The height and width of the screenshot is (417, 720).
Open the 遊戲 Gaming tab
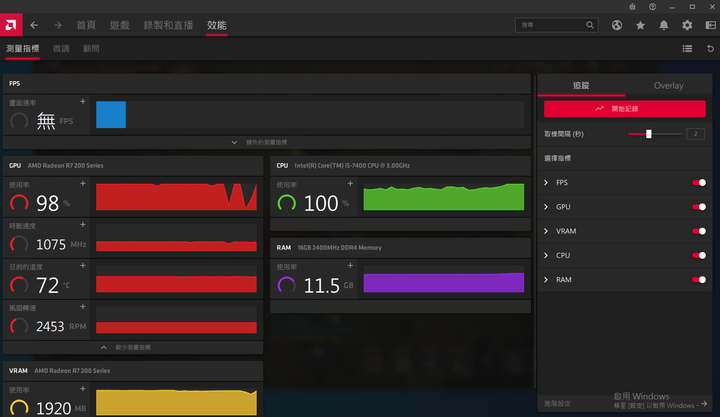pos(119,25)
